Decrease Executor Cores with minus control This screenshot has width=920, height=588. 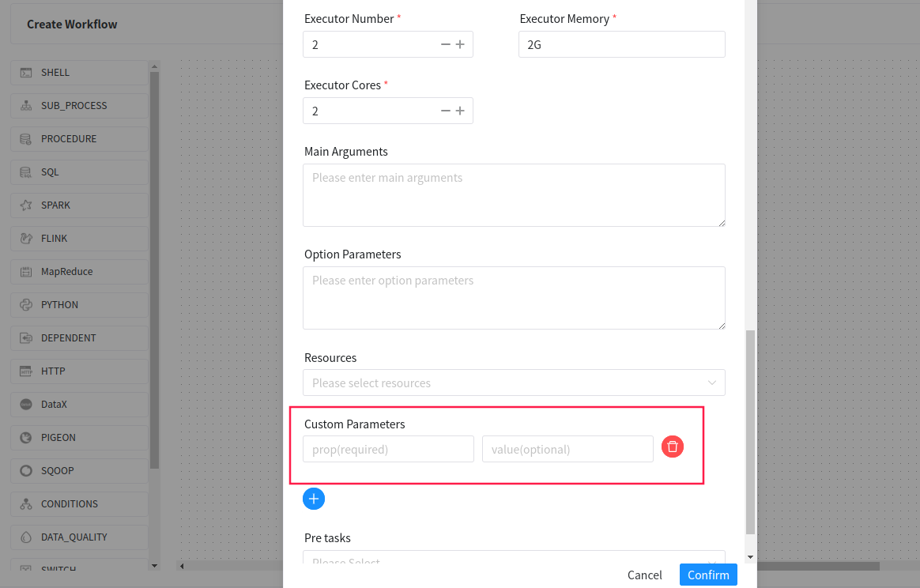point(445,111)
